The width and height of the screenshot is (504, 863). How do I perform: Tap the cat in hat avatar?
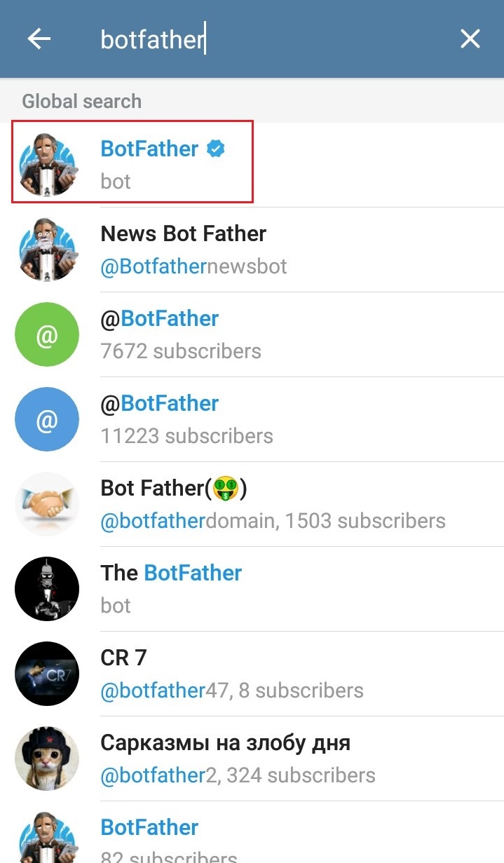[47, 759]
